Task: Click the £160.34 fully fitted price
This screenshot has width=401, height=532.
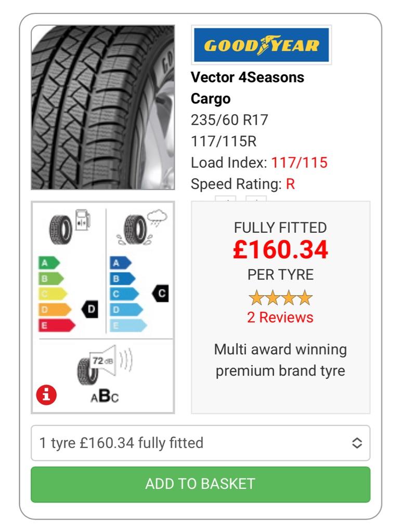Action: (280, 250)
